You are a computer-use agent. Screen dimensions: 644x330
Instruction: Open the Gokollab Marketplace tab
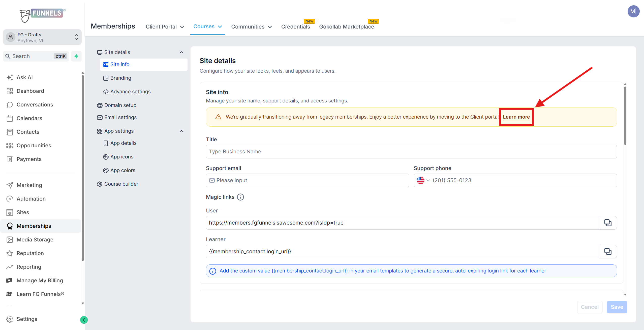tap(347, 27)
